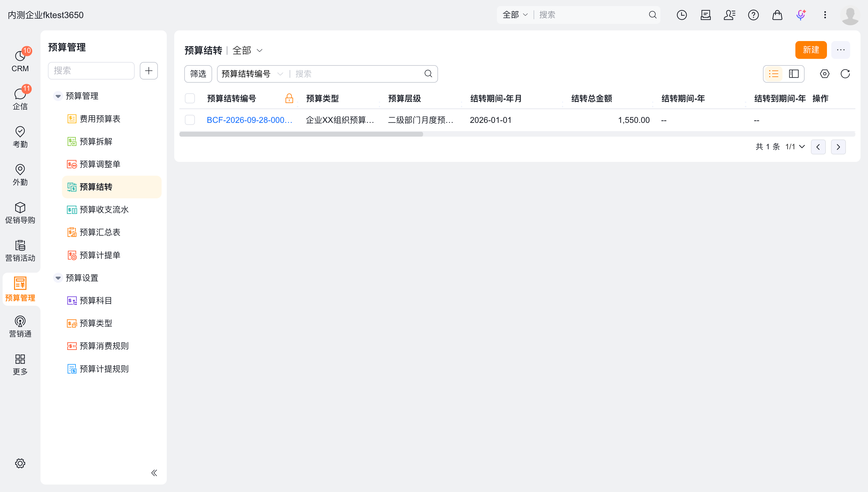
Task: Select 预算消费规则 in the menu
Action: (x=111, y=346)
